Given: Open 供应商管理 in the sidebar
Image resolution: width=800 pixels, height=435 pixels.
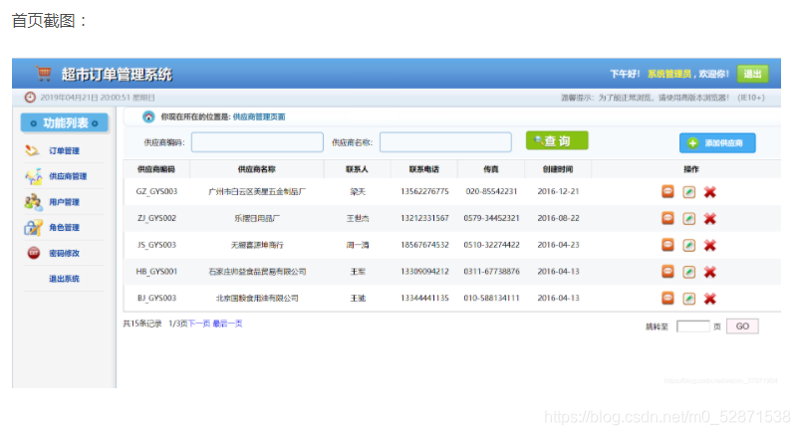Looking at the screenshot, I should (x=67, y=176).
